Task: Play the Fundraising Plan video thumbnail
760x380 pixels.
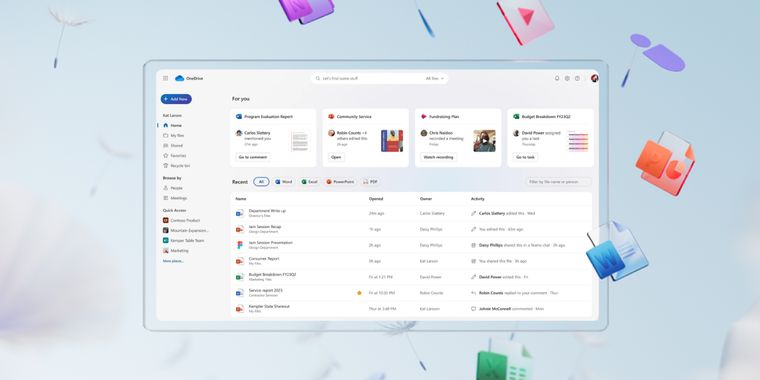Action: click(x=484, y=141)
